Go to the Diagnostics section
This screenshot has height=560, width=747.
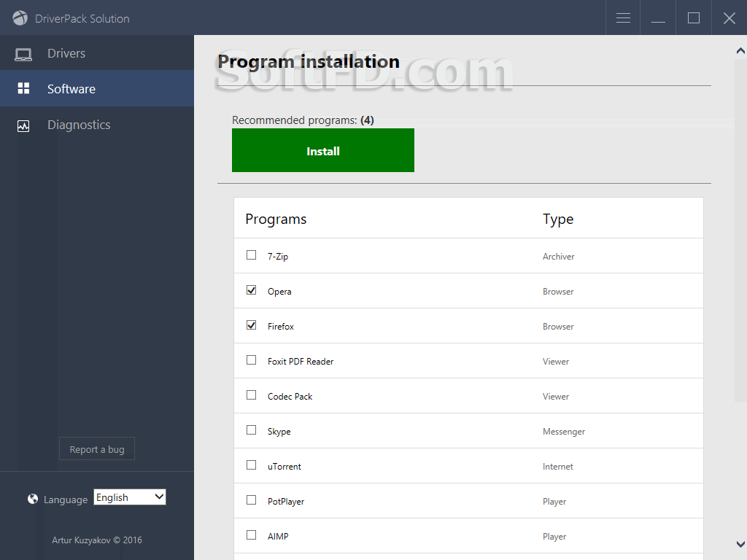pyautogui.click(x=97, y=125)
